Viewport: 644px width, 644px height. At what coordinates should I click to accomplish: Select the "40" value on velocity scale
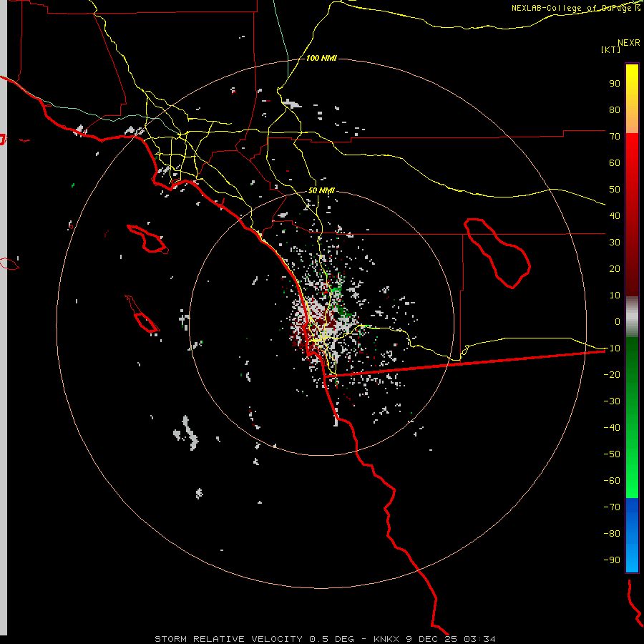[615, 215]
